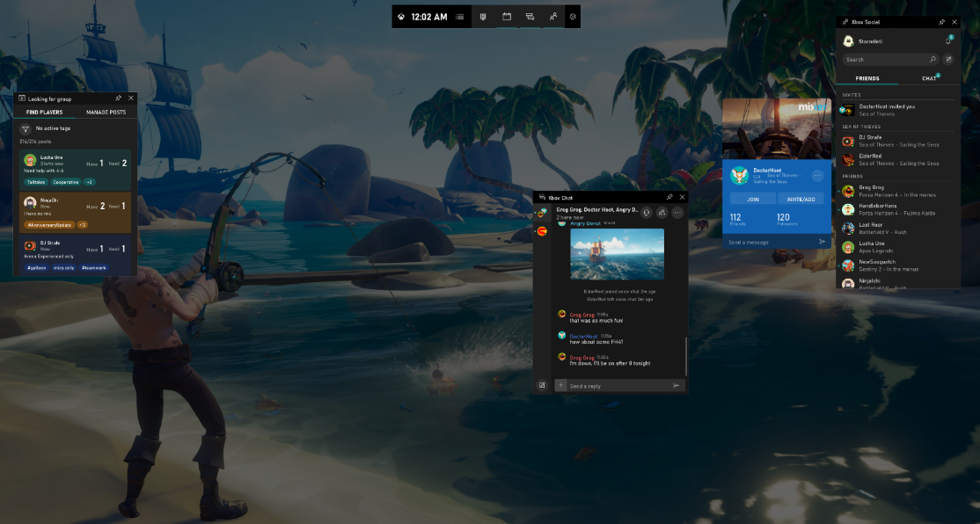Toggle the Xbox Social widget icon in Game Bar
Screen dimensions: 980x524
(x=553, y=17)
